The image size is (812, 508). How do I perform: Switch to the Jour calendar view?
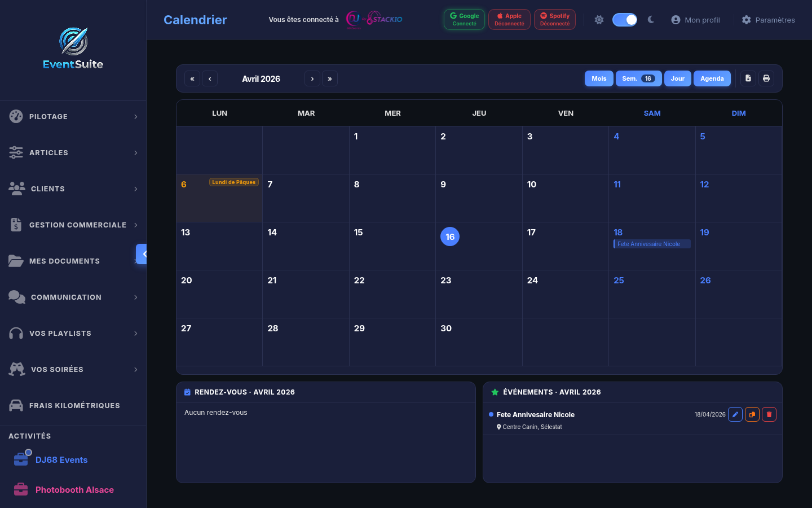[x=677, y=78]
